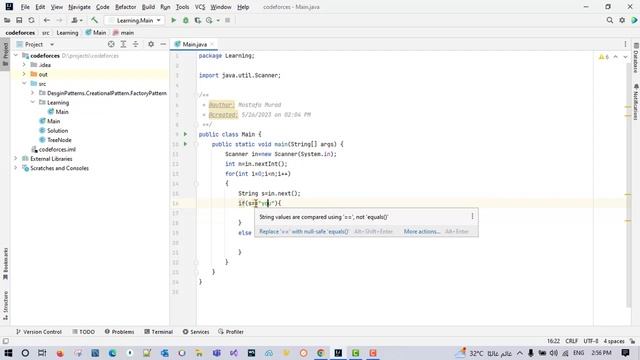Click the Profile run icon
Image resolution: width=640 pixels, height=360 pixels.
pos(209,20)
